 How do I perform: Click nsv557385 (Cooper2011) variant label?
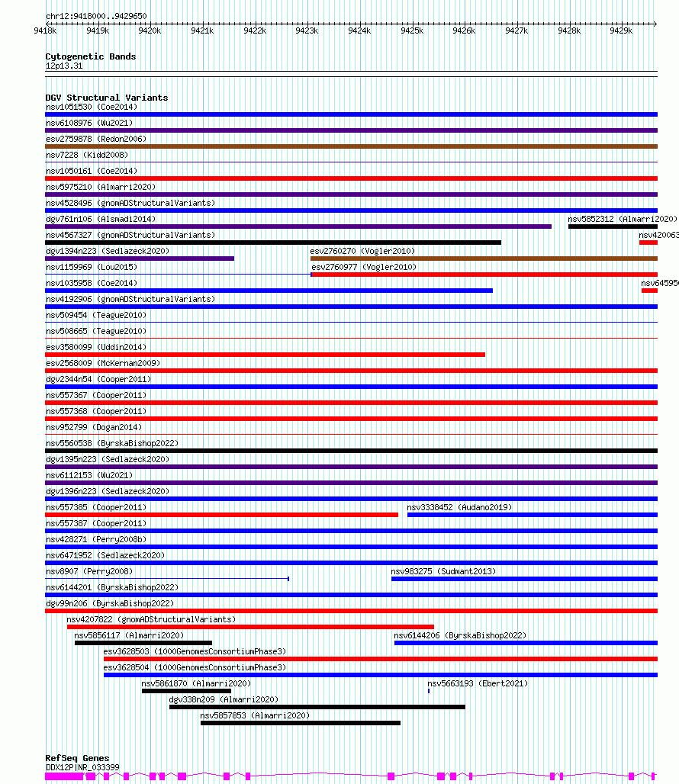coord(96,507)
